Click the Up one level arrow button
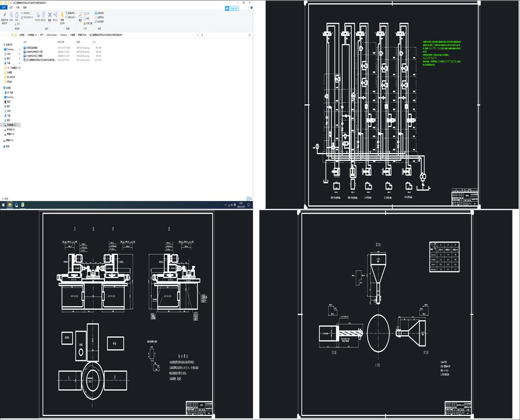Image resolution: width=520 pixels, height=420 pixels. [x=12, y=35]
